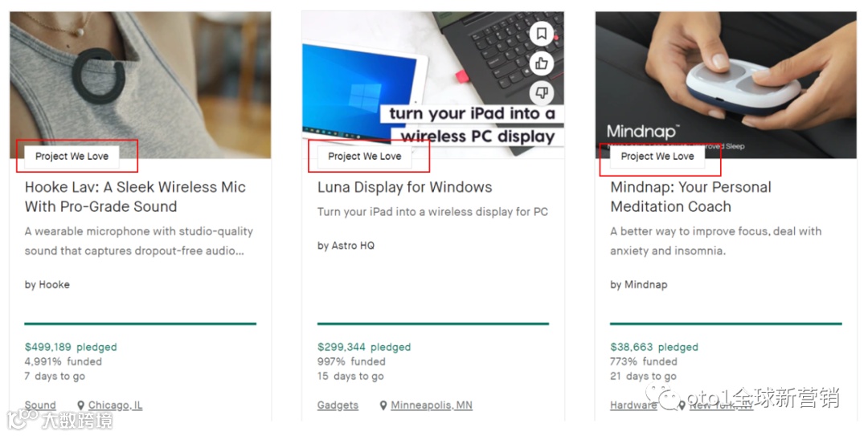Filter by the Minneapolis, MN location link

coord(432,405)
